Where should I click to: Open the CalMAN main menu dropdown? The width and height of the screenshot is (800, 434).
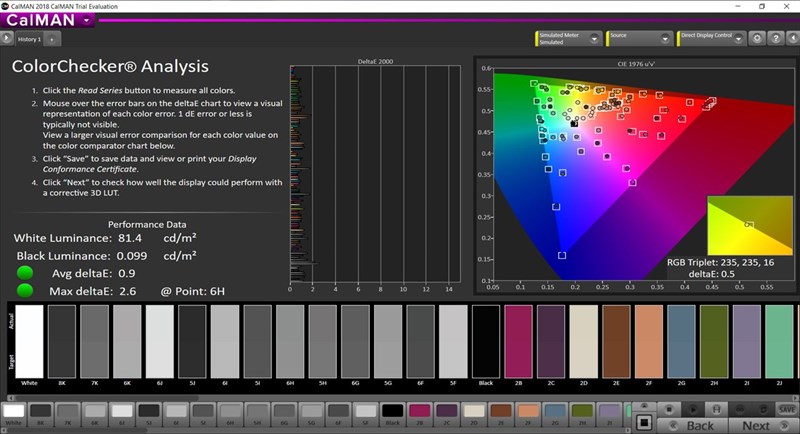(87, 19)
